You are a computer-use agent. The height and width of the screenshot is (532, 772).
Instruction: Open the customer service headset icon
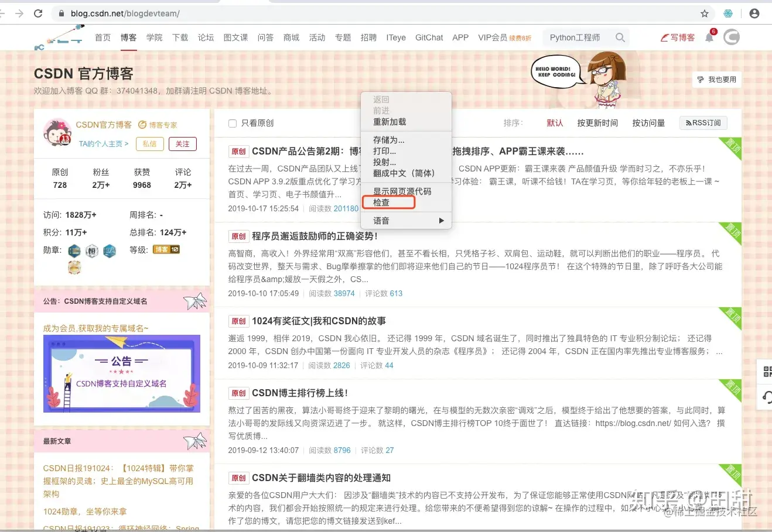click(x=767, y=398)
